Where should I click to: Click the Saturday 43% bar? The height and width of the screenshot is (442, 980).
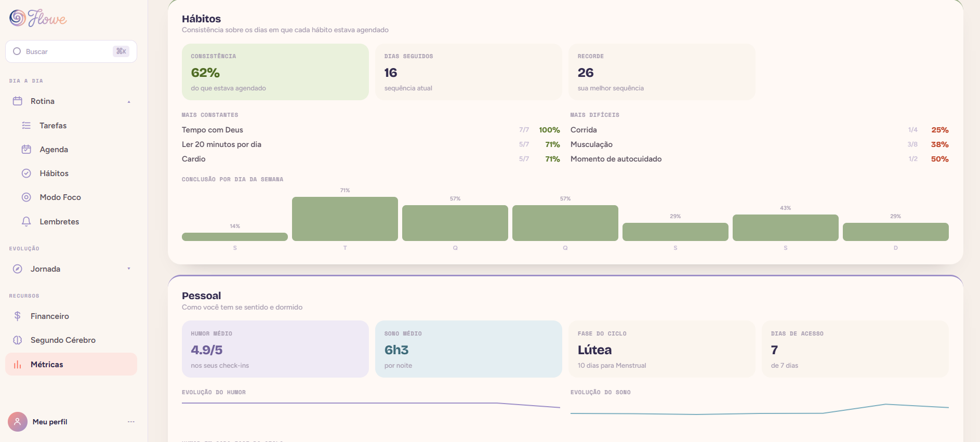coord(786,227)
